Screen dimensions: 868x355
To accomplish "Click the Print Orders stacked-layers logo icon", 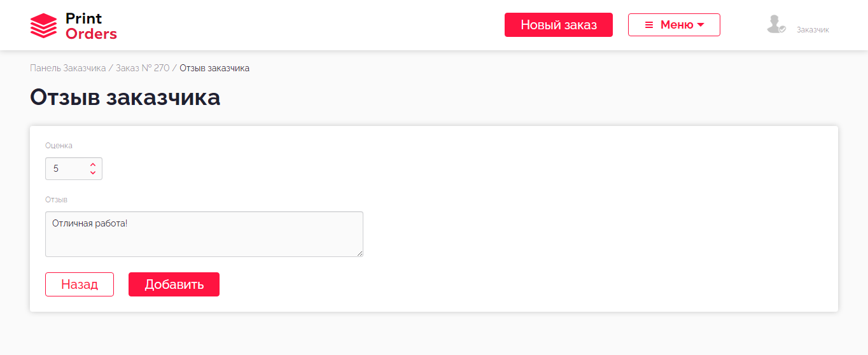I will coord(43,25).
